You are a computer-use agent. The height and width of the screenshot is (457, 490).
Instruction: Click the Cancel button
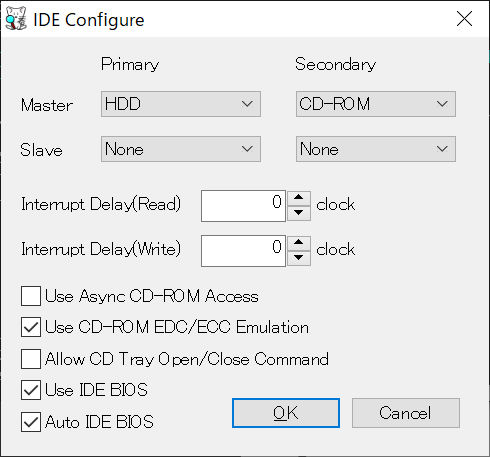(x=406, y=413)
